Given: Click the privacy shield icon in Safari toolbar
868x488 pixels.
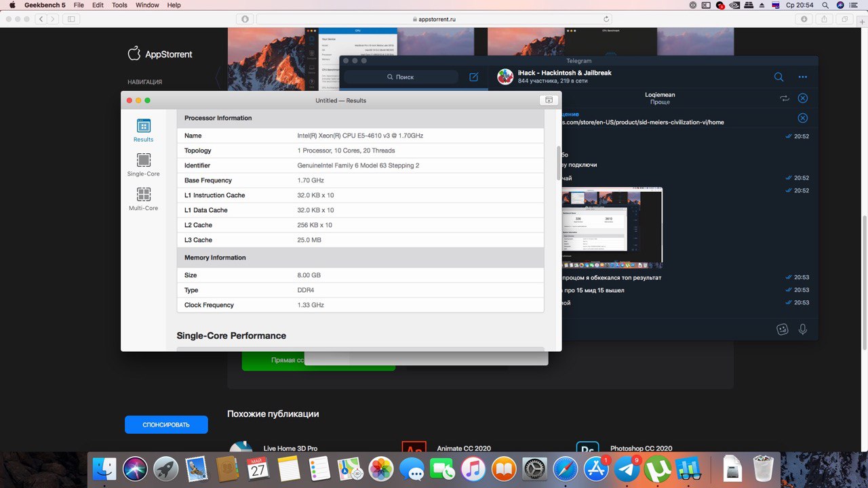Looking at the screenshot, I should (x=245, y=19).
